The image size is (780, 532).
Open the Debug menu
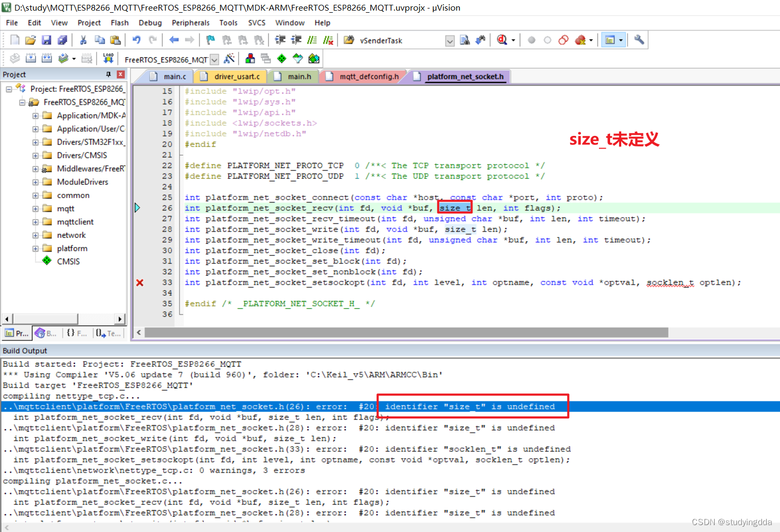[x=150, y=23]
